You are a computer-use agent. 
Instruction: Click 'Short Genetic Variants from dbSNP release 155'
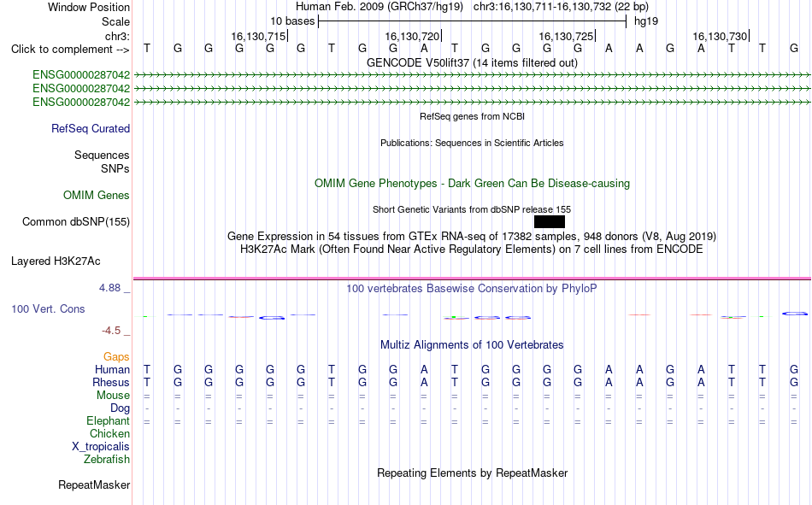click(x=472, y=209)
